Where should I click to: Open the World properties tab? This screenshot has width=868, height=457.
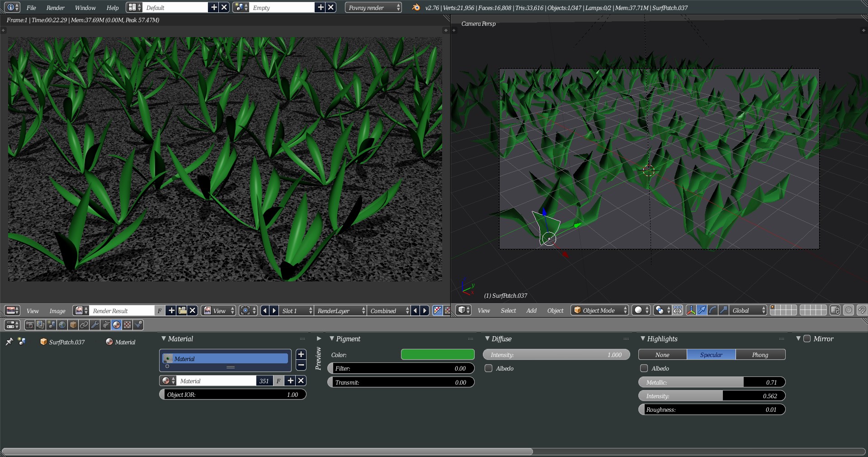(x=62, y=325)
